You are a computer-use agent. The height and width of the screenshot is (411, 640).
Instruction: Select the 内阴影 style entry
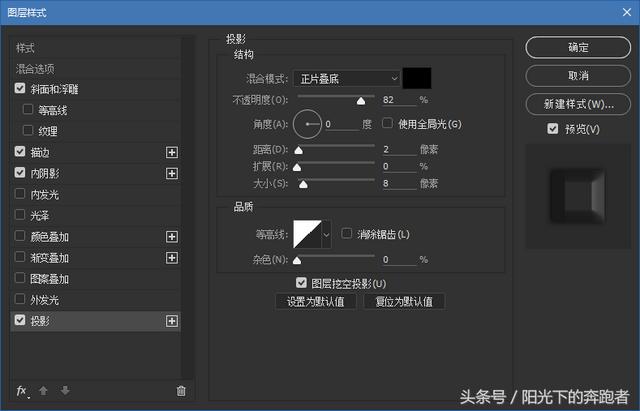(x=45, y=173)
